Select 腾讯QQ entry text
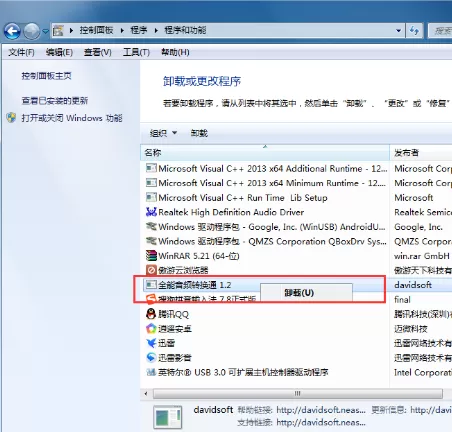The image size is (452, 432). [x=173, y=314]
